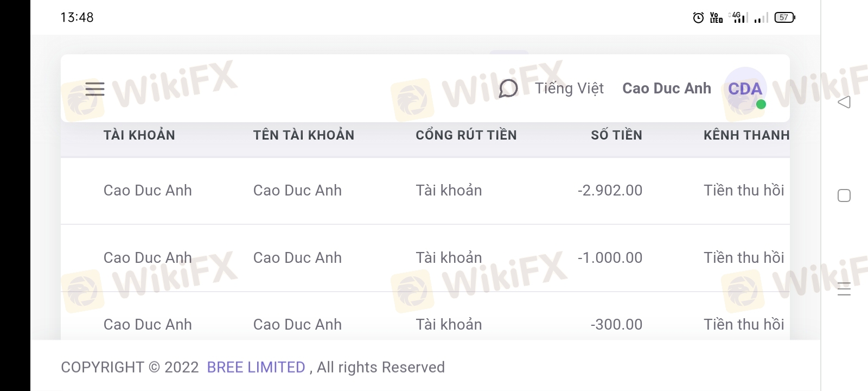Select the -2.902.00 withdrawal row amount
This screenshot has width=868, height=391.
pyautogui.click(x=610, y=190)
